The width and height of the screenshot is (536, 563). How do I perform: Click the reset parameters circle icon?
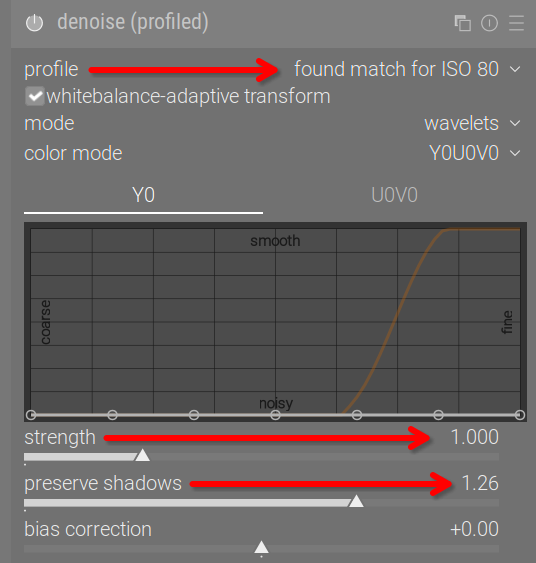[489, 23]
